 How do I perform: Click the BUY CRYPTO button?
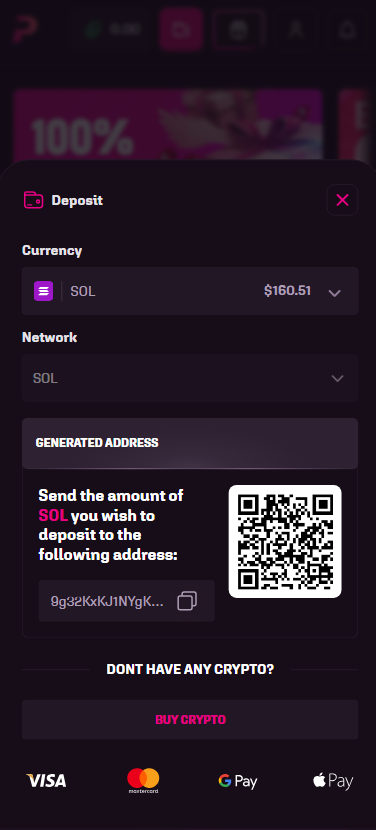coord(190,719)
